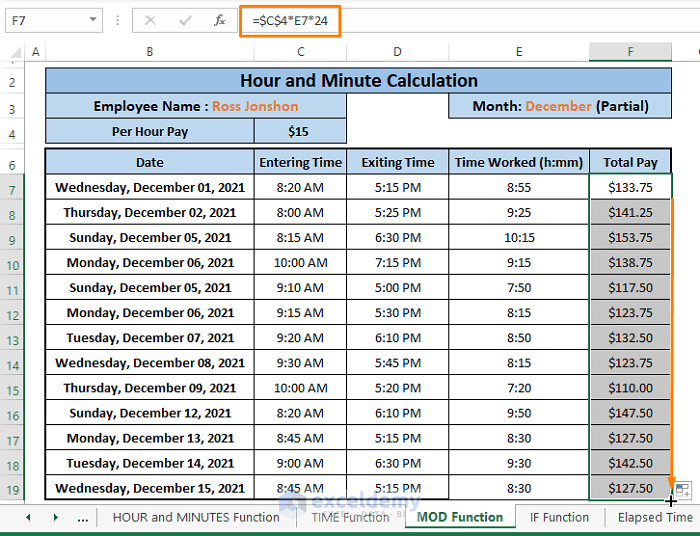Screen dimensions: 700x536
Task: Select column C header
Action: coord(300,52)
